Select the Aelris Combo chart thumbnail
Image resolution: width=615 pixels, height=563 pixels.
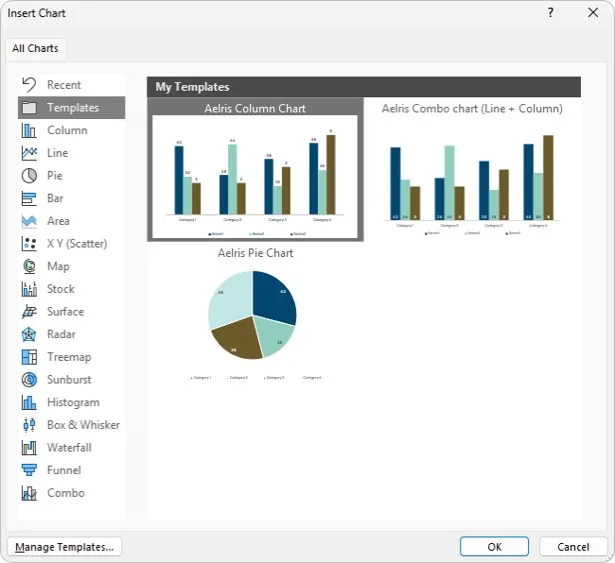(472, 177)
